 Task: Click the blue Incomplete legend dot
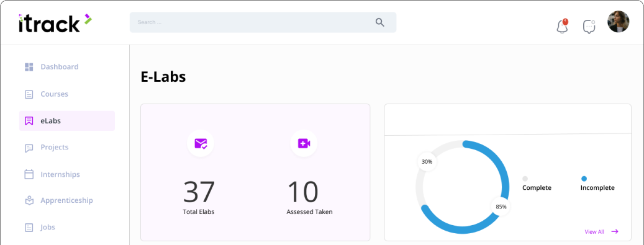(584, 179)
